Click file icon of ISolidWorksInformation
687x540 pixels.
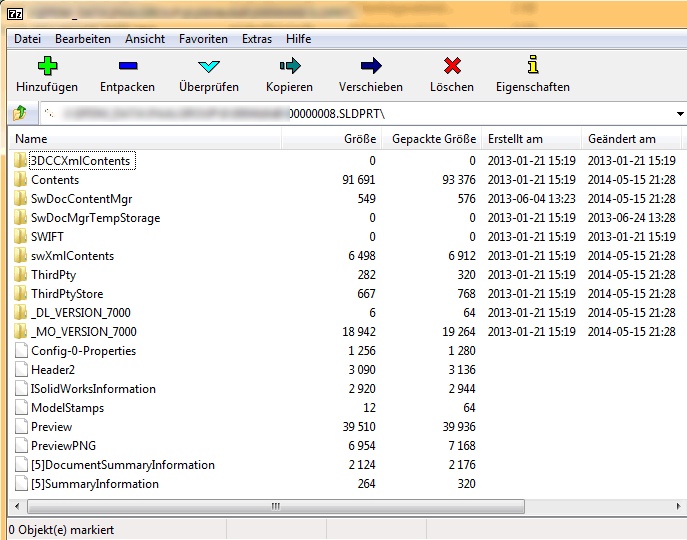(21, 388)
